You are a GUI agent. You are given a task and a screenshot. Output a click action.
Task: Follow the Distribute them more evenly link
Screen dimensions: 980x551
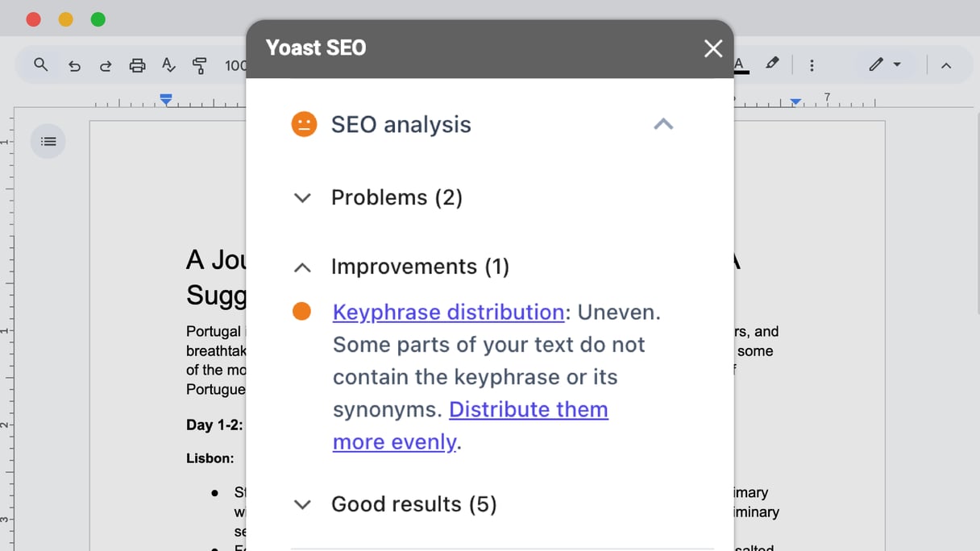471,425
